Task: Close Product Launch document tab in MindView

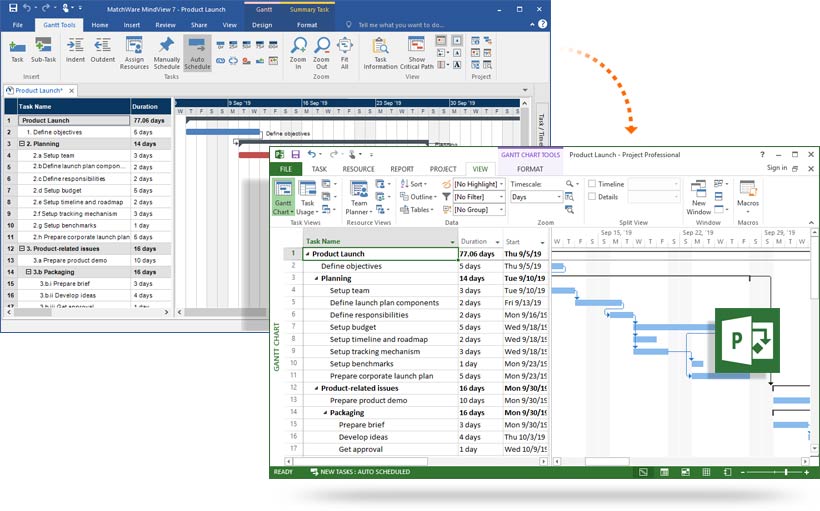Action: pyautogui.click(x=71, y=90)
